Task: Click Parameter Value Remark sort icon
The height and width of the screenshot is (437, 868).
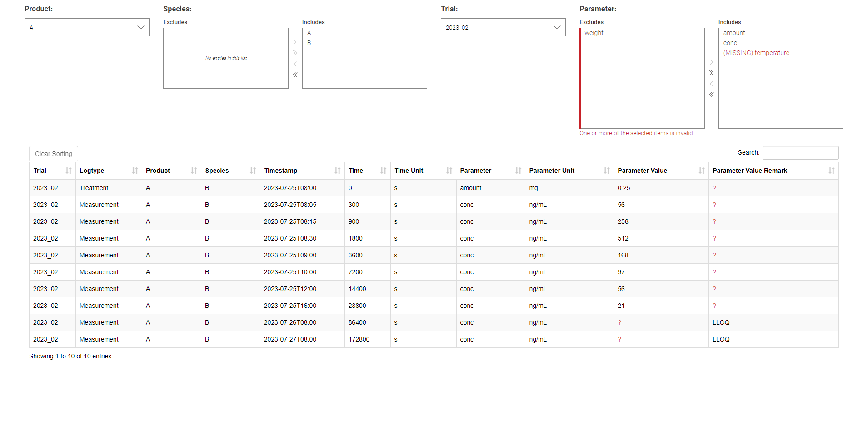Action: click(831, 171)
